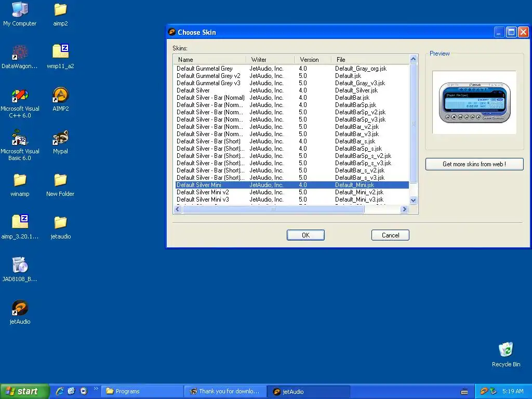The height and width of the screenshot is (399, 532).
Task: Click Get more skins from web button
Action: (x=474, y=164)
